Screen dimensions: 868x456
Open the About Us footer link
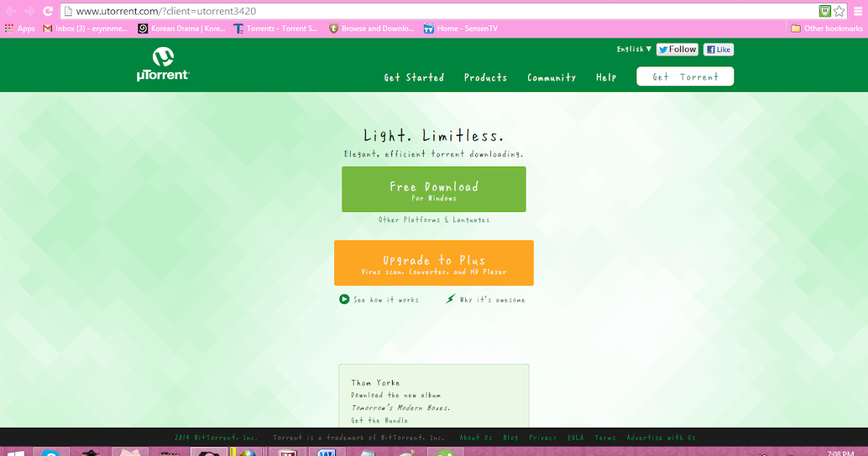point(476,438)
